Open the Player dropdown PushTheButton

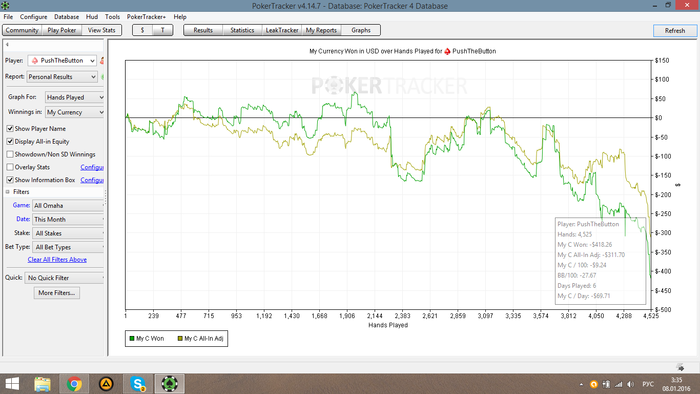(62, 60)
